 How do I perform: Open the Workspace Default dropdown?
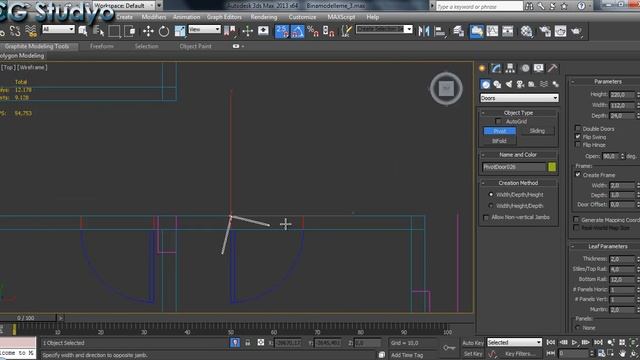coord(124,5)
